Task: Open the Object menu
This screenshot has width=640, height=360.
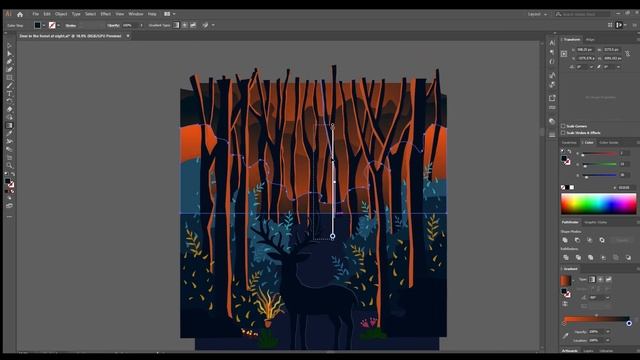Action: [x=61, y=14]
